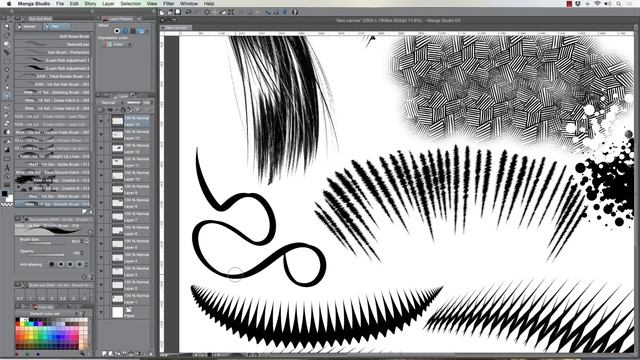The height and width of the screenshot is (360, 640).
Task: Click the New raster layer icon below the layers
Action: click(104, 353)
